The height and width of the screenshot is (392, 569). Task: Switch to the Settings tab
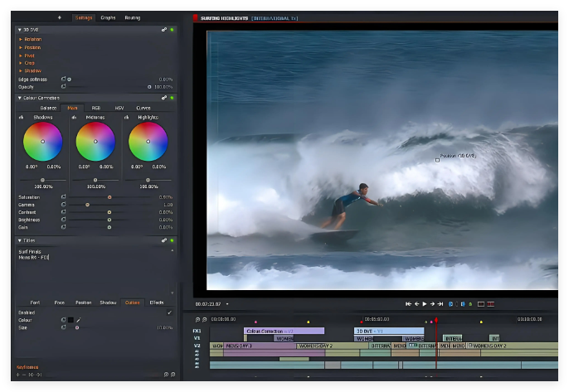pos(84,17)
